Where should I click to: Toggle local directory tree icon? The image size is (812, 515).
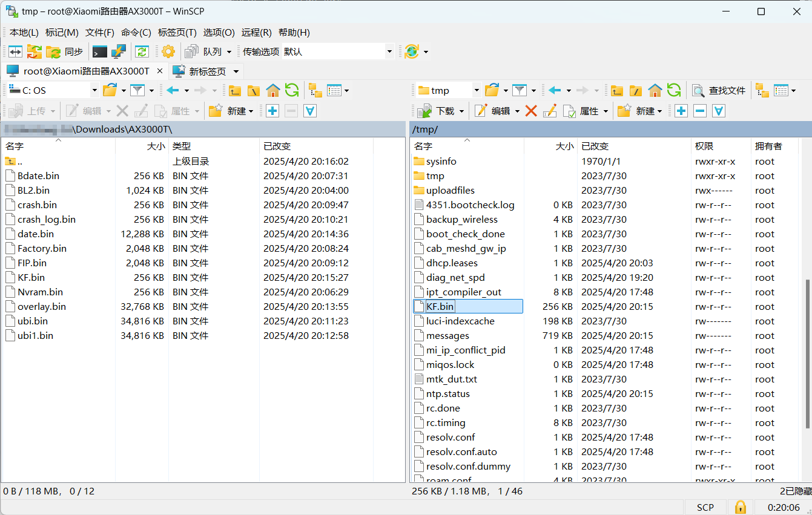pyautogui.click(x=315, y=91)
